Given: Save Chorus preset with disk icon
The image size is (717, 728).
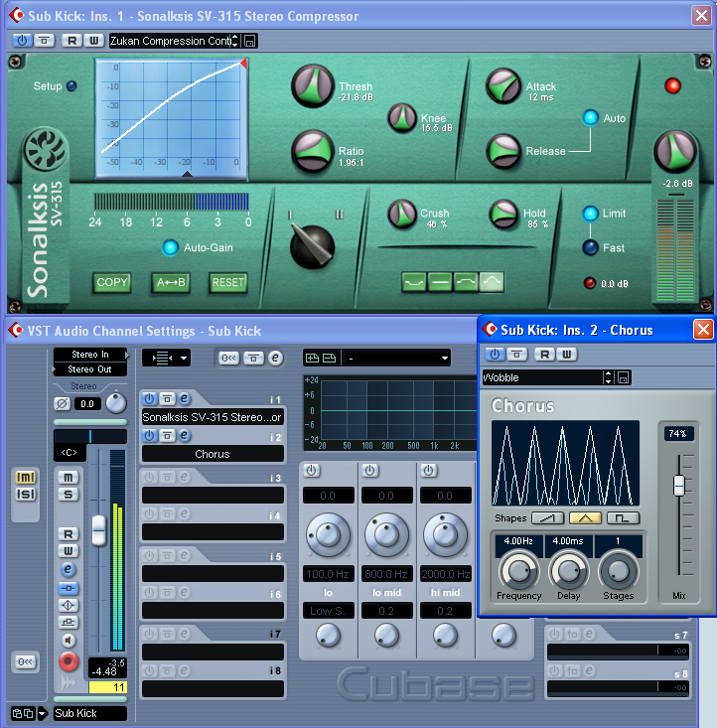Looking at the screenshot, I should point(623,377).
